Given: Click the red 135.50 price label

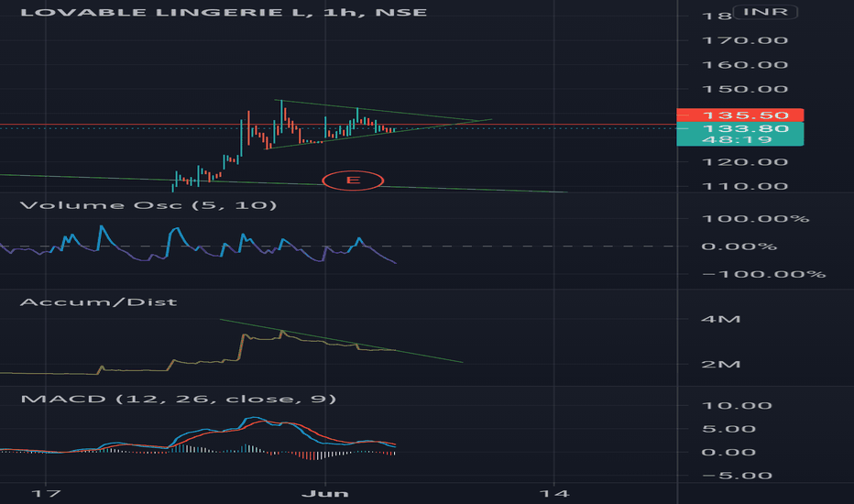Looking at the screenshot, I should pyautogui.click(x=740, y=115).
